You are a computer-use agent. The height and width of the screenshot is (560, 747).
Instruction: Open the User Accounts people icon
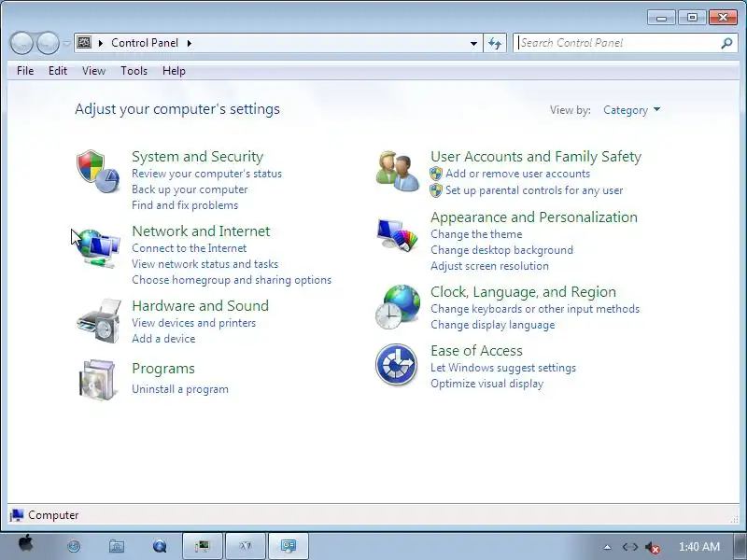tap(398, 172)
